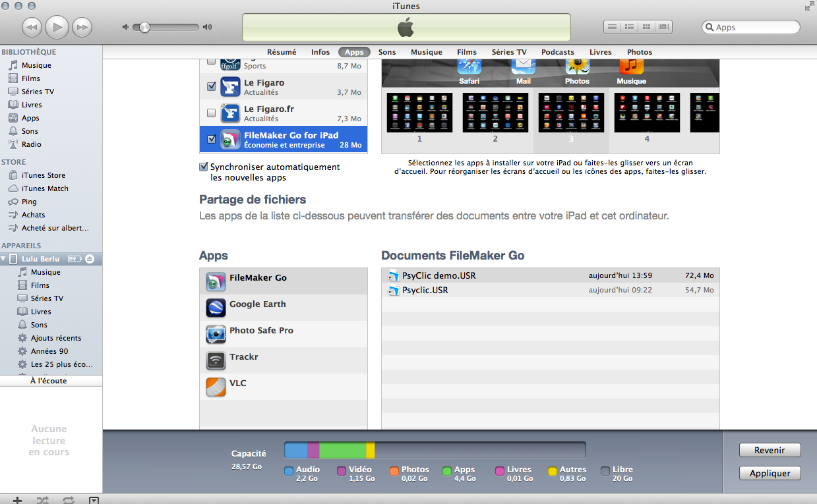Switch to the Photos tab
Screen dimensions: 817x504
point(640,52)
